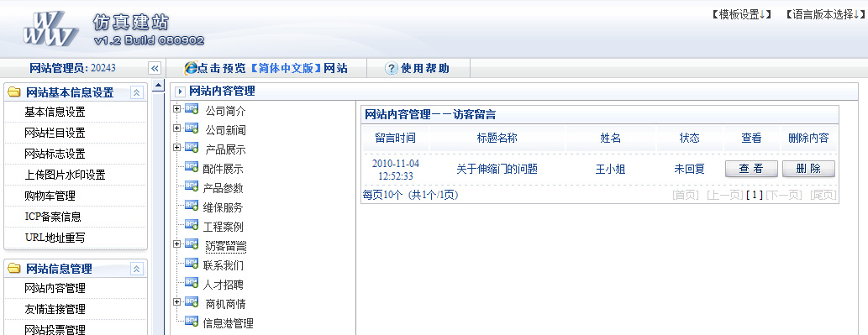Select 信息港管理 tree item label
The image size is (868, 335).
click(x=228, y=323)
